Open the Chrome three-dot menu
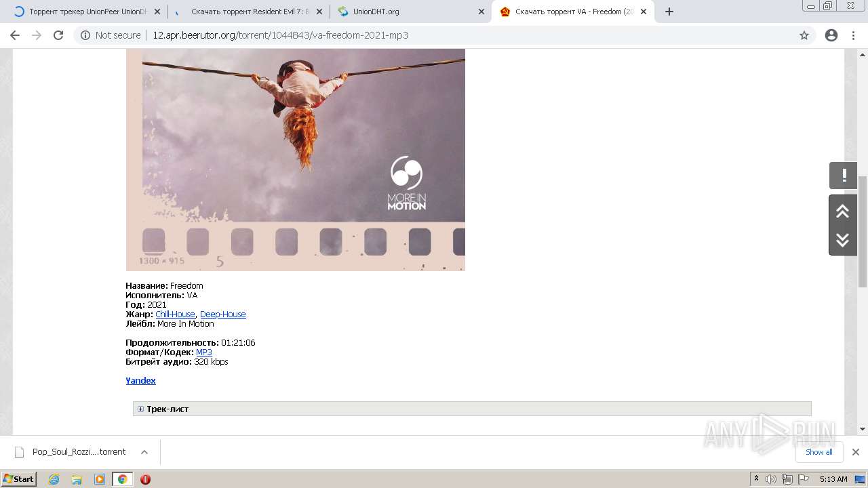 853,35
